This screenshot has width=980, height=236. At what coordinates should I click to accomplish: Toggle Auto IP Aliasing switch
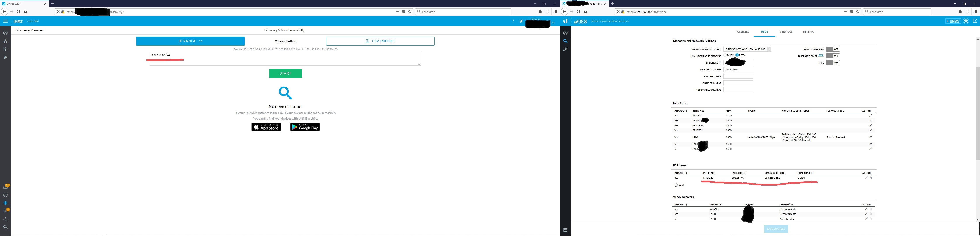[833, 49]
